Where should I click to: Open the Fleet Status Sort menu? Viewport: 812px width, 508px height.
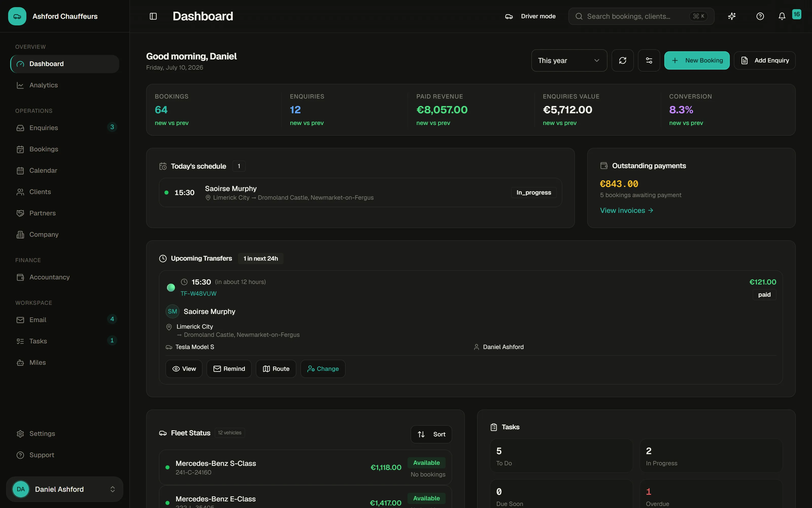431,434
